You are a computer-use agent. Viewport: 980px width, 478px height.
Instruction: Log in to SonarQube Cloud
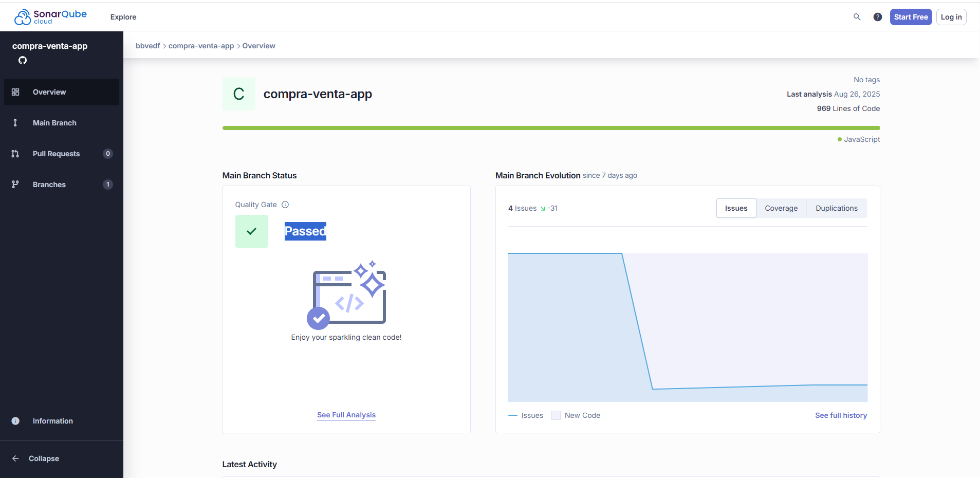[x=951, y=17]
